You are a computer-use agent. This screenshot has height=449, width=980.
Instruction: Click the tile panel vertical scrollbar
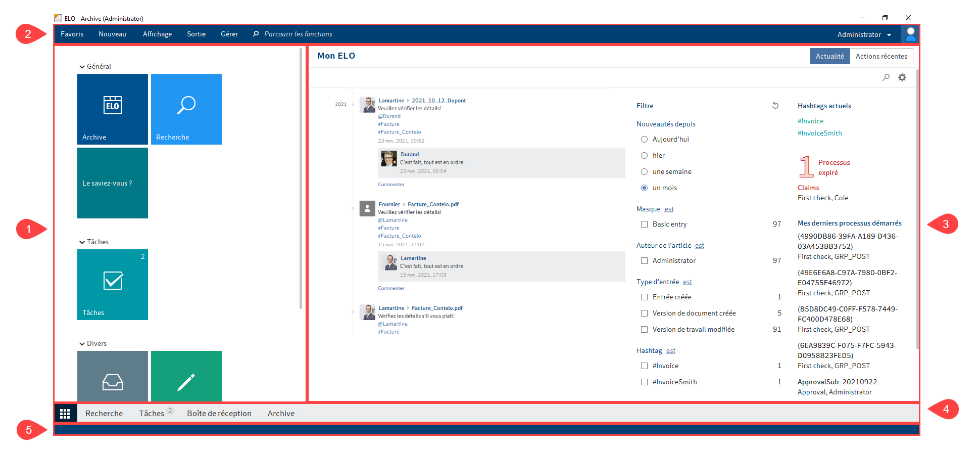[301, 178]
